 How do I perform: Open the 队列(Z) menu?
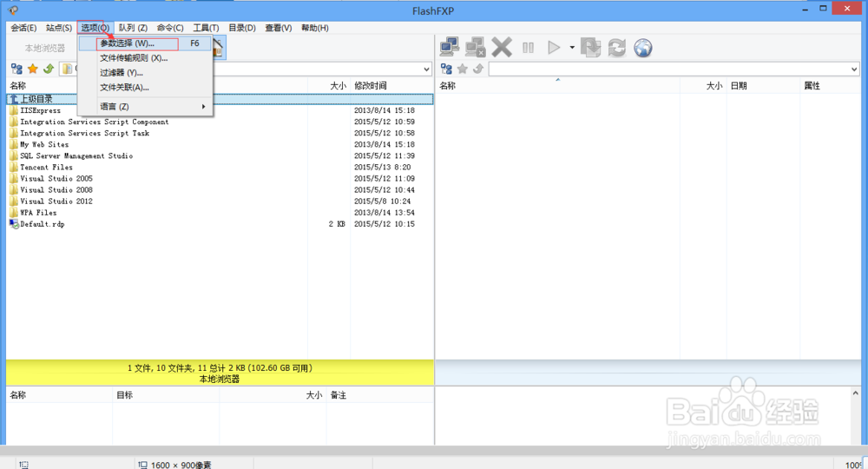tap(133, 28)
